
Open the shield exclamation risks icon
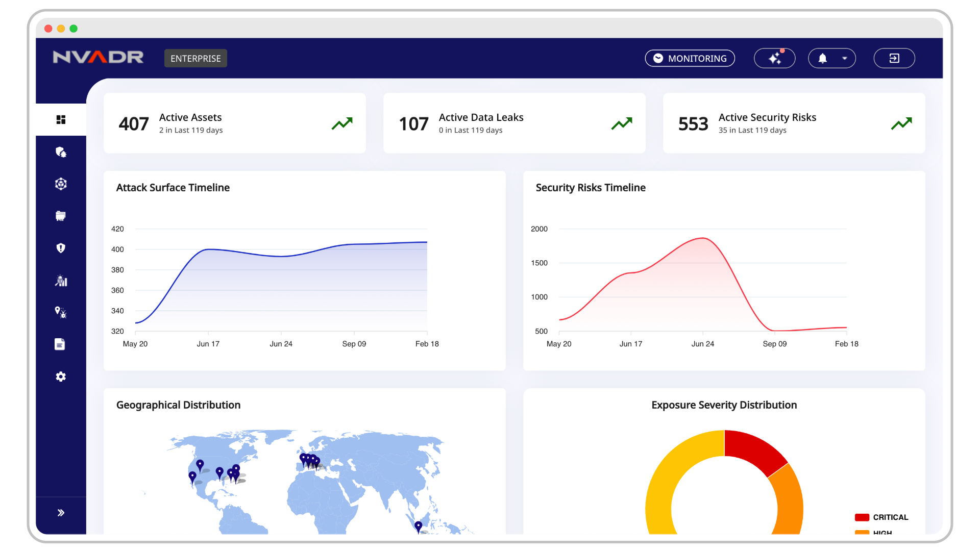click(61, 248)
